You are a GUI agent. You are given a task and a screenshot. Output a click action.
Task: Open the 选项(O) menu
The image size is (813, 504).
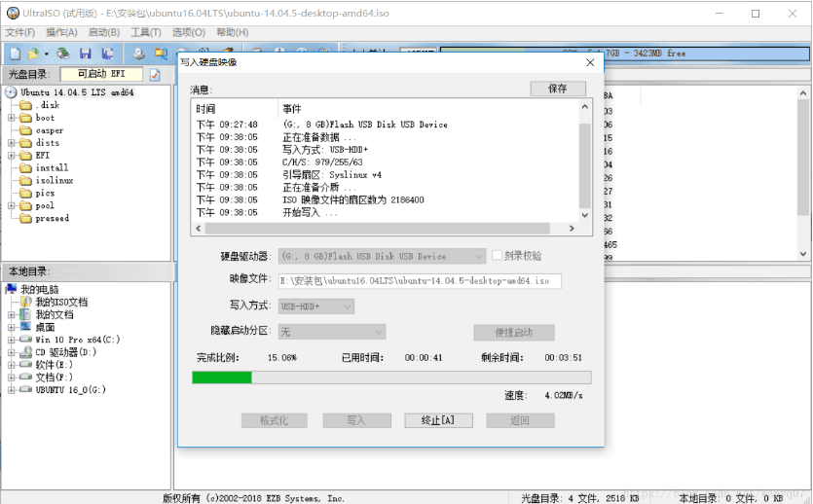(189, 33)
